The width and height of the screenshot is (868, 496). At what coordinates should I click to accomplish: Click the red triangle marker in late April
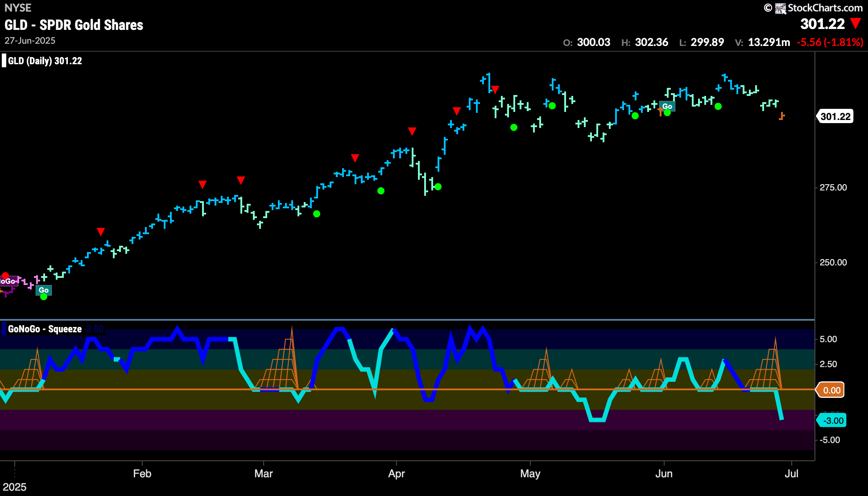pyautogui.click(x=495, y=90)
